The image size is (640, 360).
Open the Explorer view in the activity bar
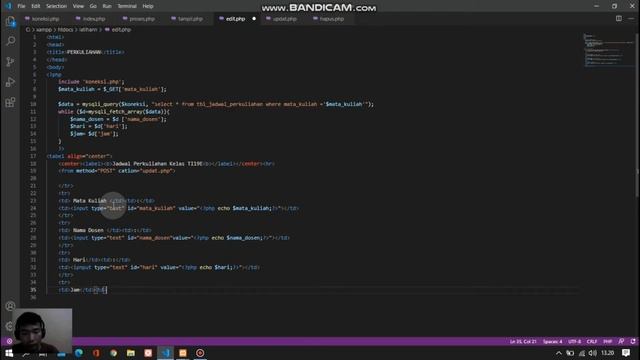[10, 22]
